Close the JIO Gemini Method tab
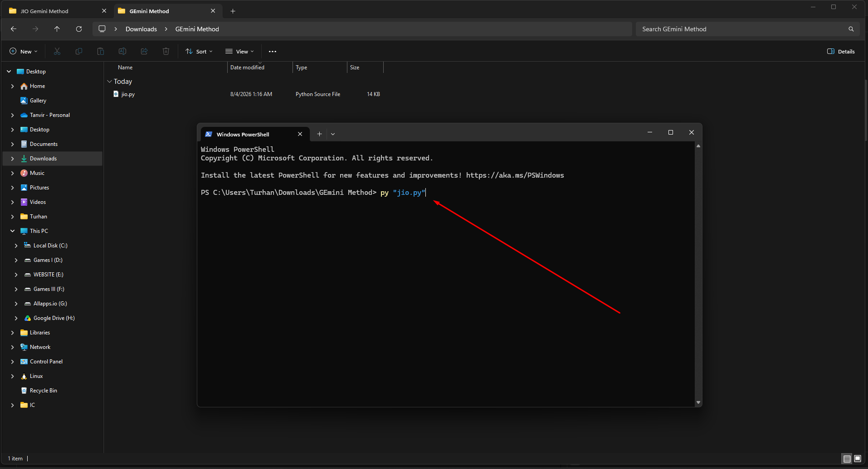 click(104, 11)
